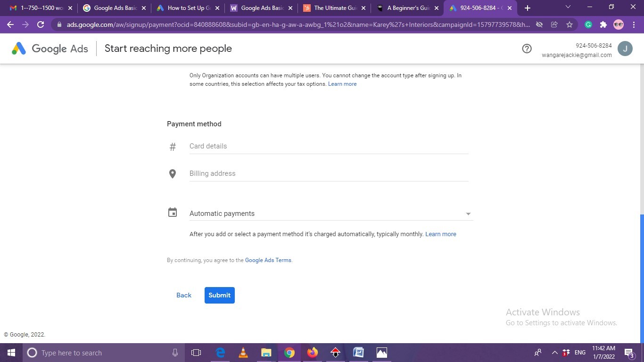The height and width of the screenshot is (362, 644).
Task: Click the share page icon in address bar
Action: tap(554, 25)
